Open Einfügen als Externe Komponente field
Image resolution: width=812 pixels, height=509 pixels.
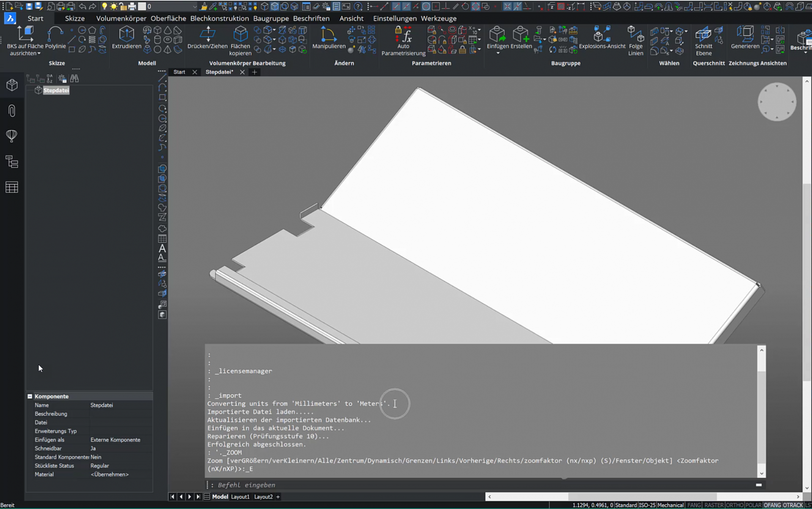[x=121, y=440]
